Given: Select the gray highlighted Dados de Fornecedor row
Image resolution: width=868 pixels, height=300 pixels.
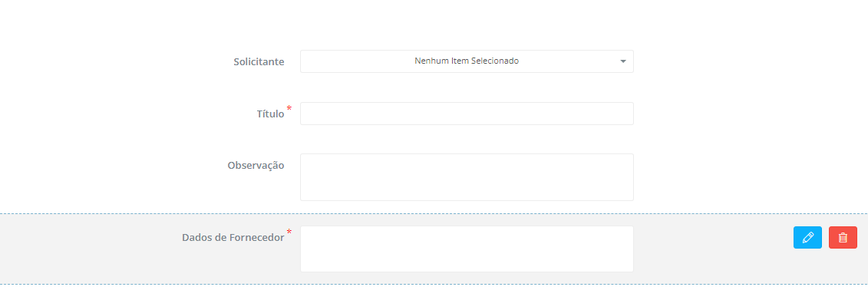Looking at the screenshot, I should 434,249.
